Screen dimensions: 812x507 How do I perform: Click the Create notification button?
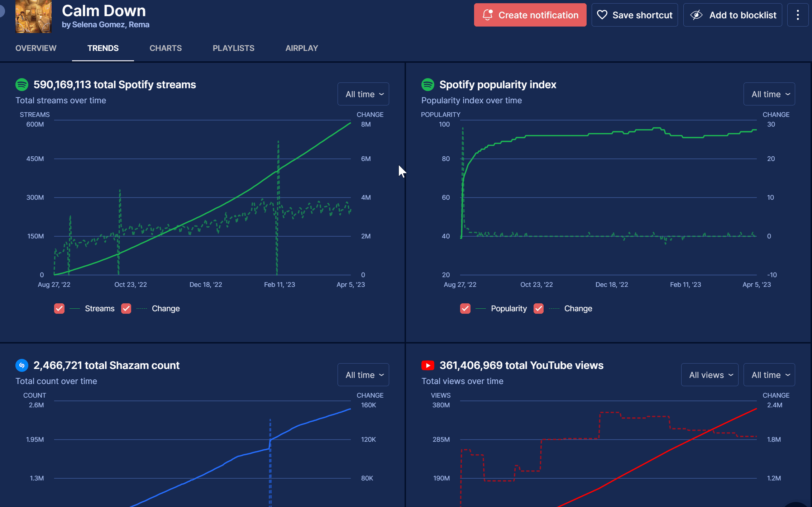tap(530, 15)
